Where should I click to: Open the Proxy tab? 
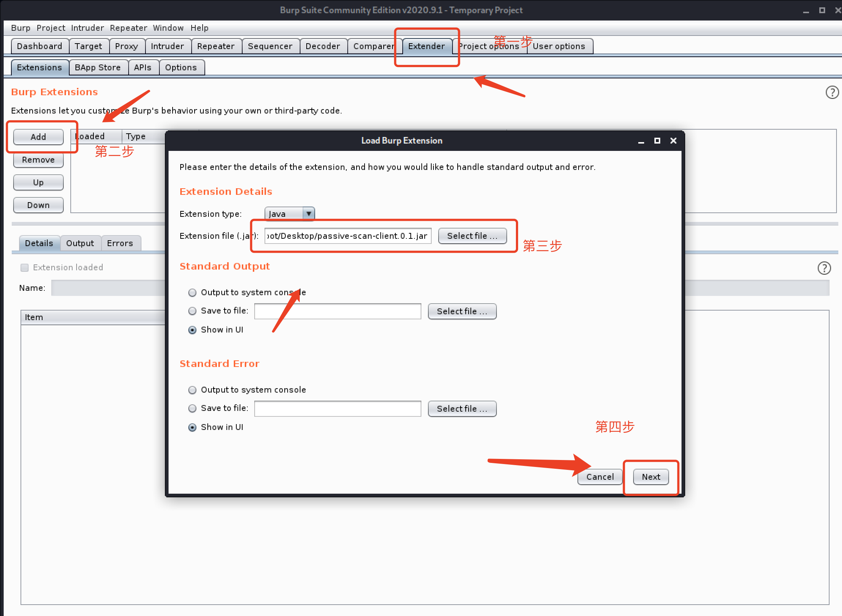tap(126, 46)
